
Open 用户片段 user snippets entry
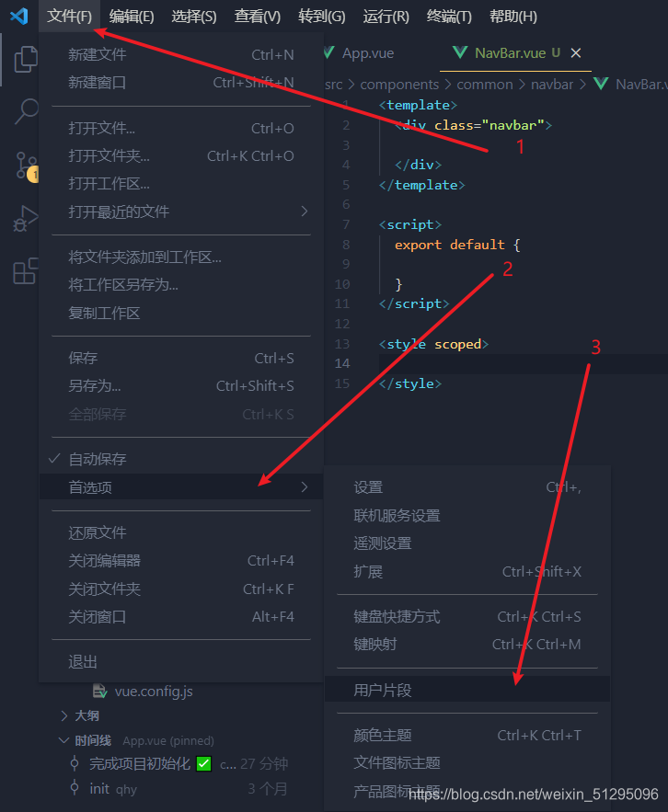(467, 690)
